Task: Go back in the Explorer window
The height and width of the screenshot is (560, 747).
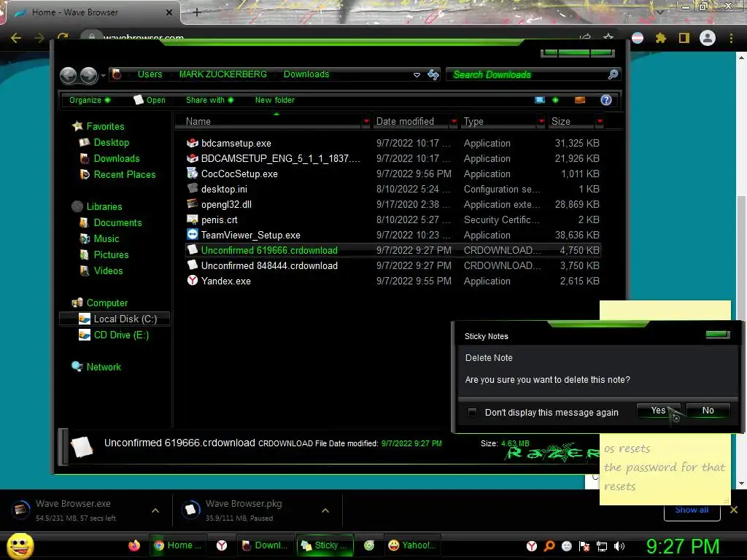Action: 68,75
